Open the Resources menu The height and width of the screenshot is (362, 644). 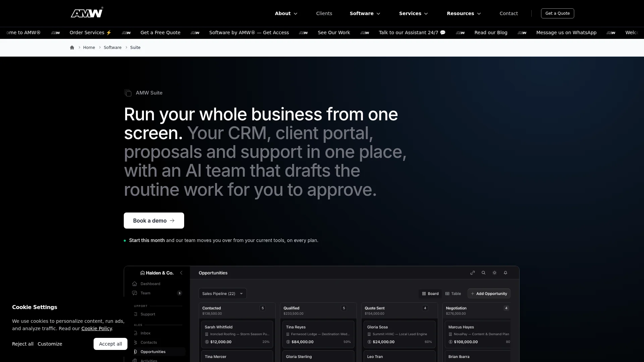click(464, 13)
